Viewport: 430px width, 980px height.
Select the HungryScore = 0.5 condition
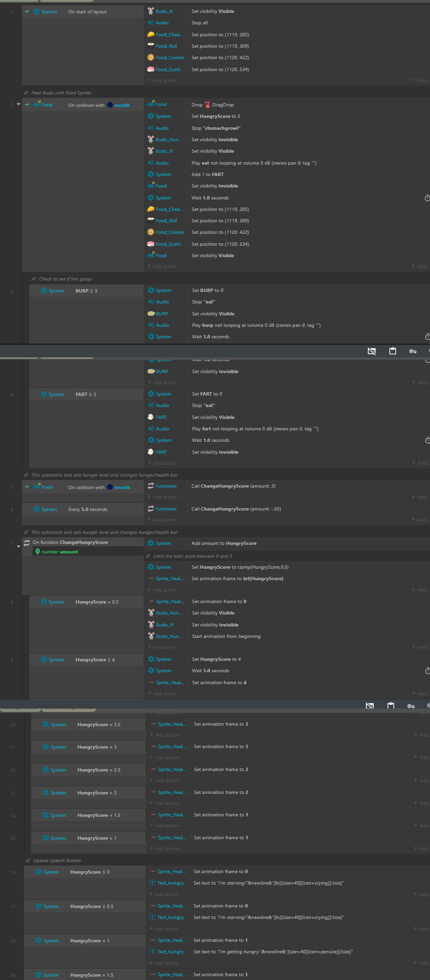pos(86,602)
